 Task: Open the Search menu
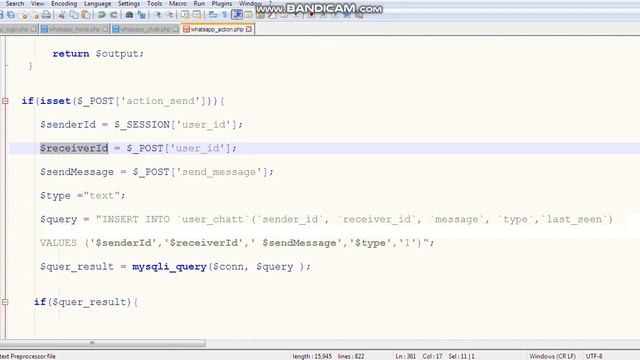click(x=15, y=4)
